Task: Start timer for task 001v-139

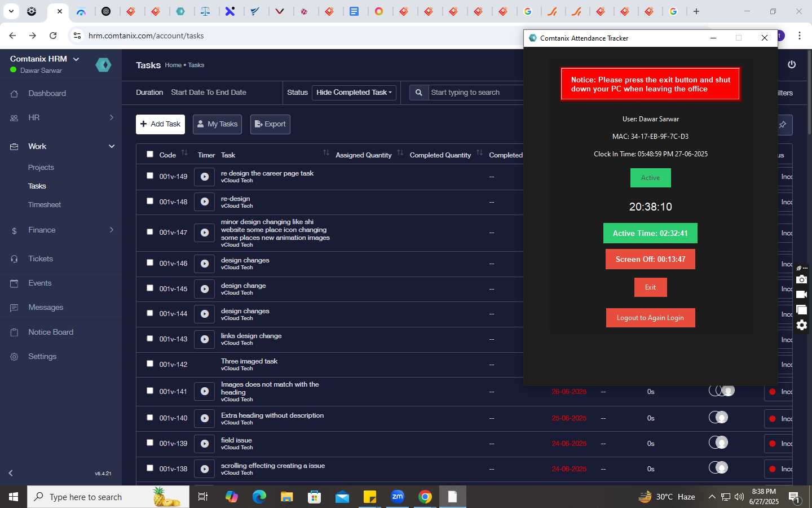Action: pyautogui.click(x=204, y=444)
